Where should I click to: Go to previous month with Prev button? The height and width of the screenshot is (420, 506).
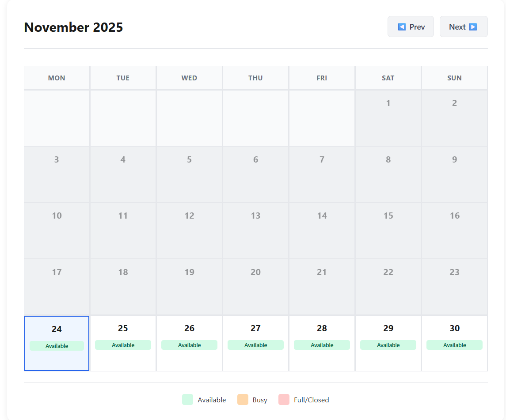(x=411, y=27)
